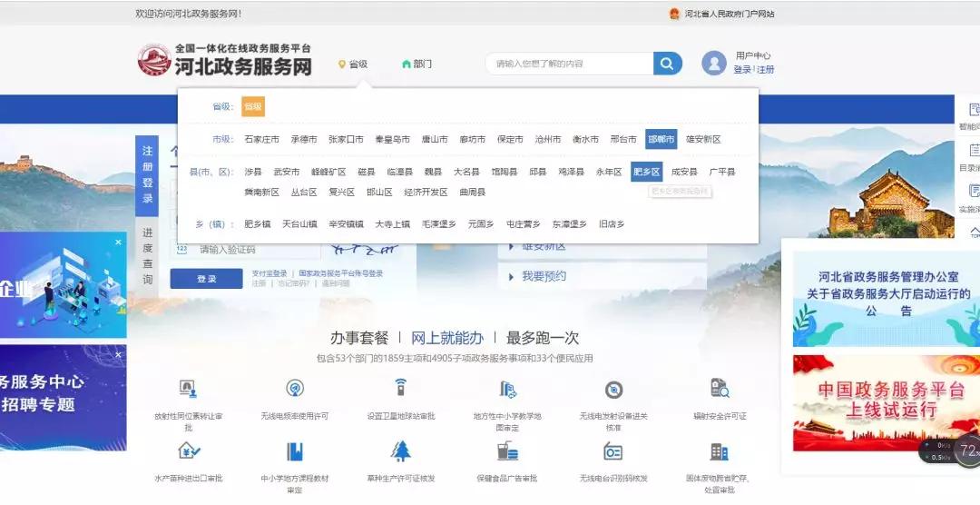The width and height of the screenshot is (980, 505).
Task: Open the 河北省人民政府门户网站 link
Action: point(729,14)
